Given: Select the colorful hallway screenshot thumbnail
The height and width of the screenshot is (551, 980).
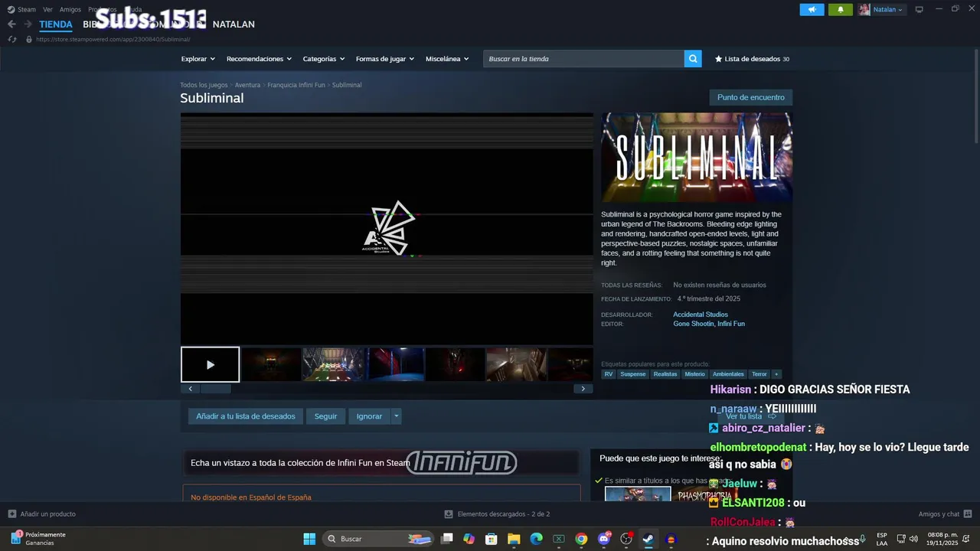Looking at the screenshot, I should pos(333,364).
